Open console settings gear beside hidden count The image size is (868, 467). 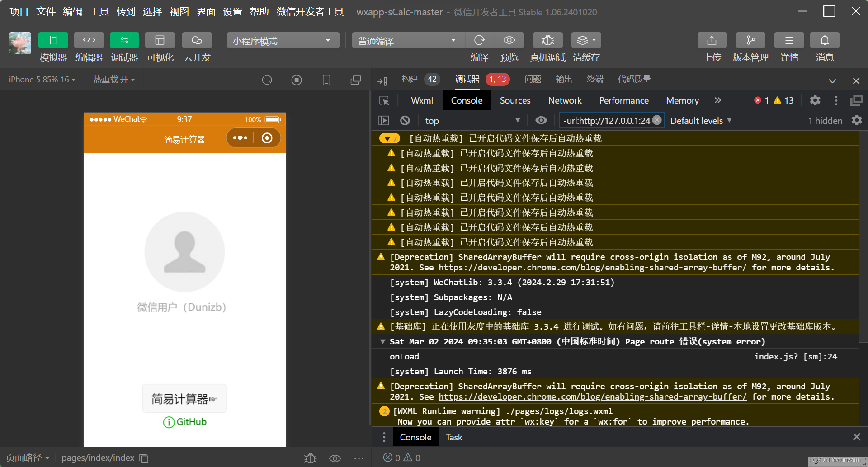tap(857, 120)
